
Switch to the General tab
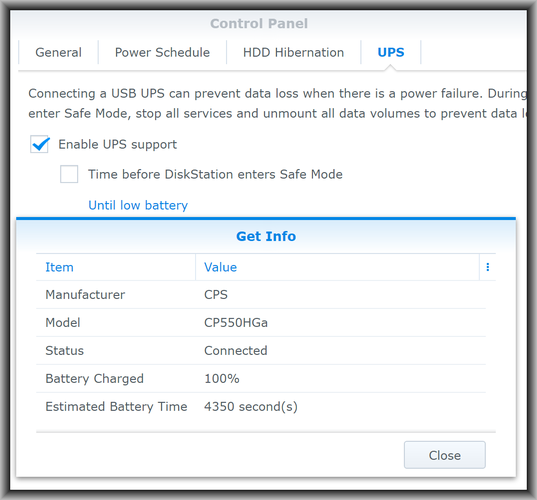click(59, 52)
